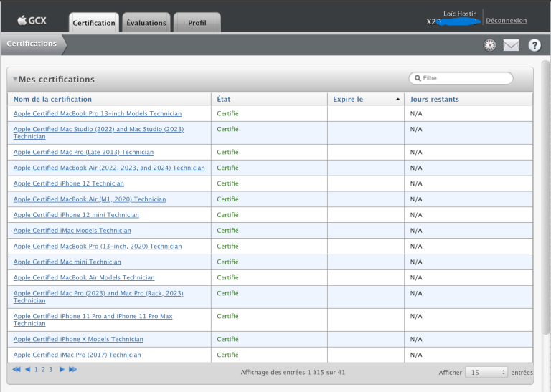Click the Filtre search input field
551x392 pixels.
point(461,78)
